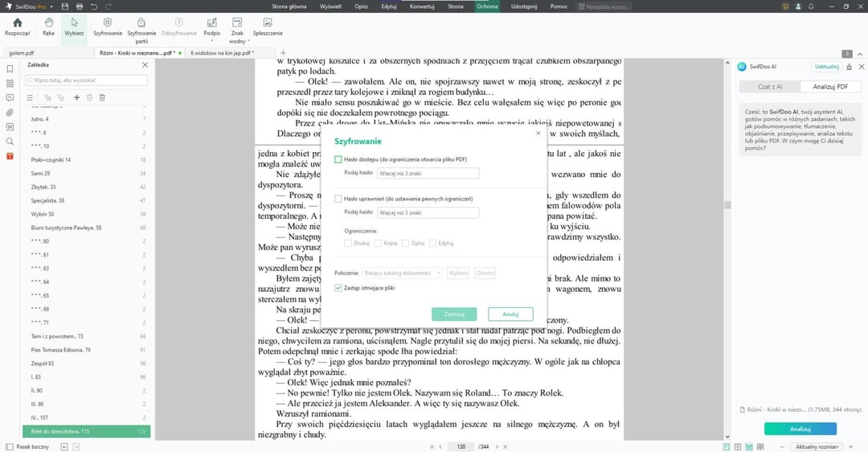This screenshot has width=868, height=452.
Task: Uncheck Zastąp istniejące pliki
Action: click(338, 287)
